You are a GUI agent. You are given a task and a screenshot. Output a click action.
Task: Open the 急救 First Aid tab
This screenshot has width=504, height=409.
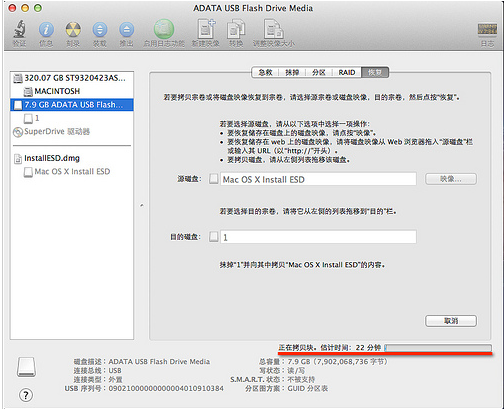[265, 72]
